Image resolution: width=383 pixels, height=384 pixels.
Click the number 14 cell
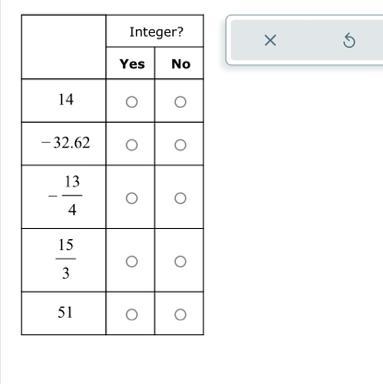pyautogui.click(x=64, y=101)
